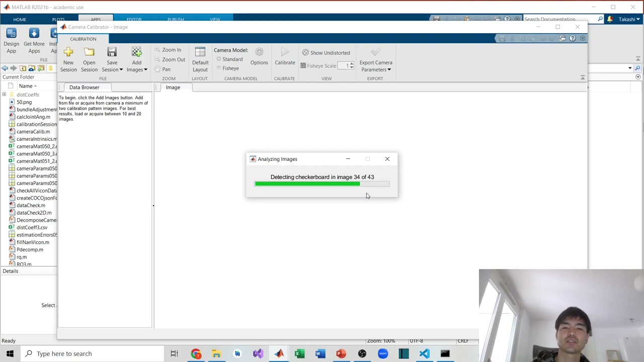Click the Options button label
Screen dimensions: 644x362
259,63
